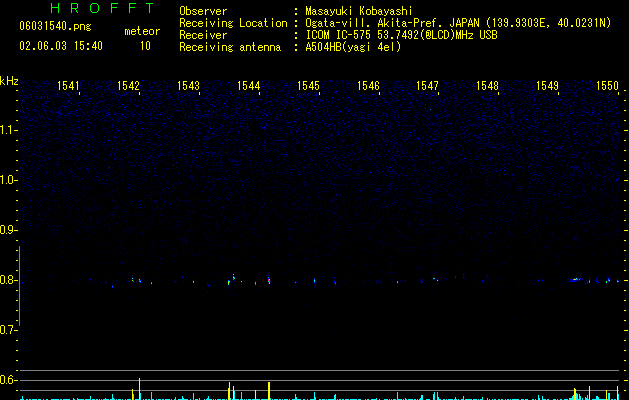Click the 1543 time marker
This screenshot has width=629, height=400.
(x=188, y=85)
